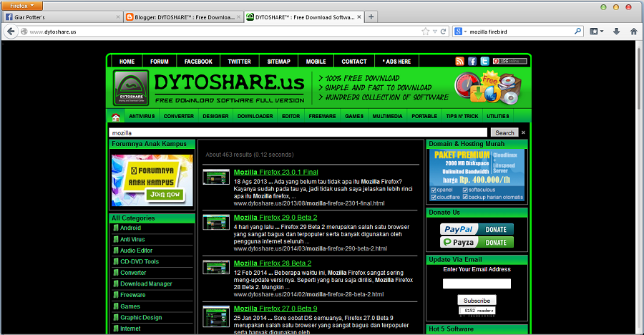Screen dimensions: 644x335
Task: Open the DOWNLOADER category tab
Action: tap(255, 117)
